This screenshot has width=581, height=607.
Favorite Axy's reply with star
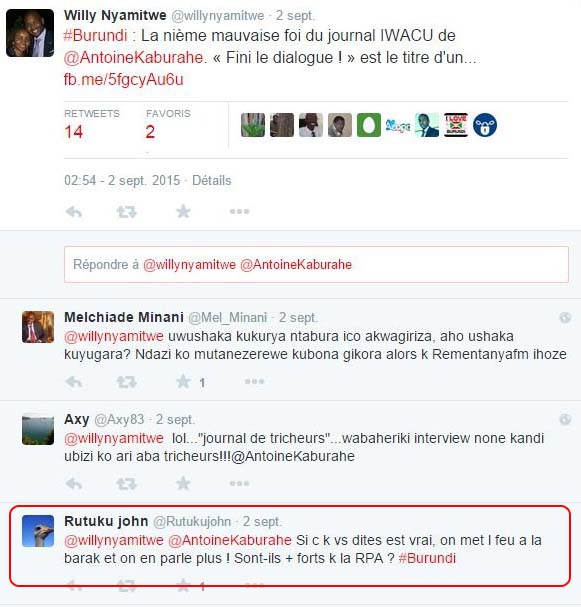[x=183, y=483]
